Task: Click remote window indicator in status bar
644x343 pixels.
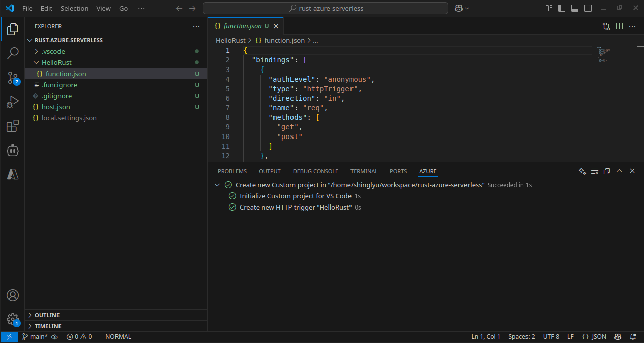Action: point(9,337)
